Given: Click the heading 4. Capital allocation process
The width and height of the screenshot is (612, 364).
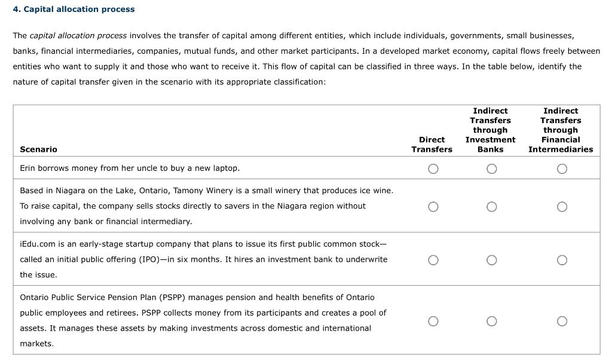Looking at the screenshot, I should pos(74,9).
